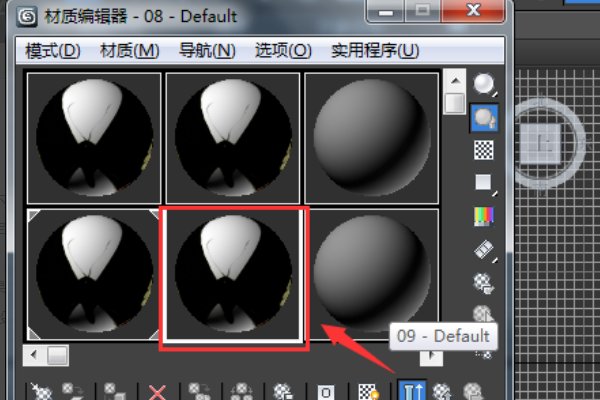The image size is (600, 400).
Task: Close the Material Editor window
Action: 473,11
